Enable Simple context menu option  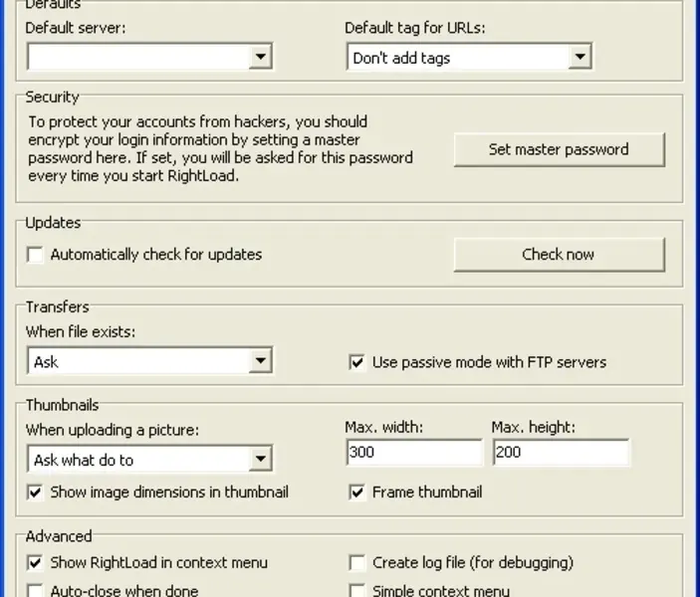click(357, 591)
